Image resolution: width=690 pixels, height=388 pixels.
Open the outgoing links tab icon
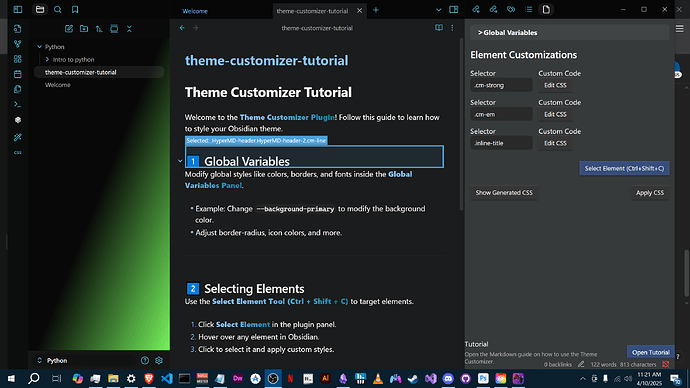coord(493,9)
